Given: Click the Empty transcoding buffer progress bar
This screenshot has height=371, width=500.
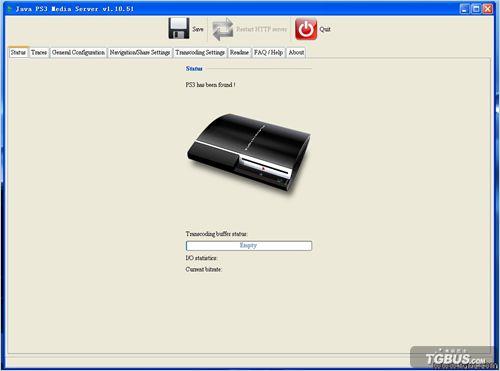Looking at the screenshot, I should pyautogui.click(x=249, y=246).
